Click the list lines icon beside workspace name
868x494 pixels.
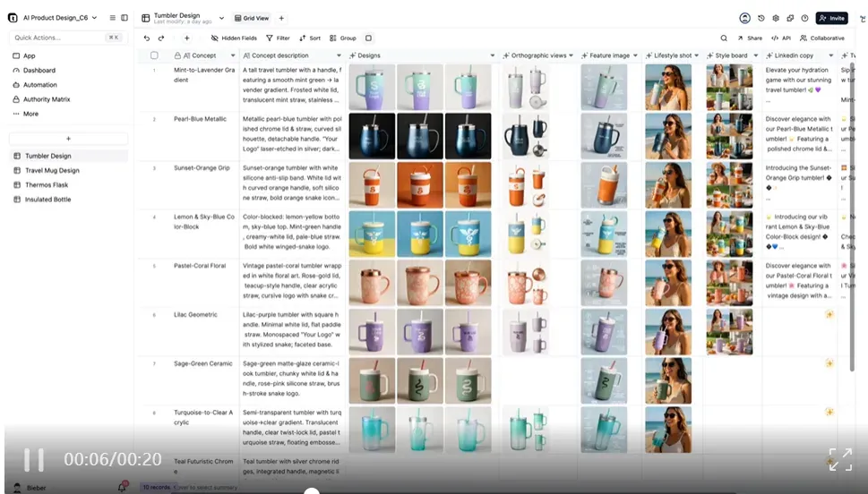pyautogui.click(x=112, y=18)
